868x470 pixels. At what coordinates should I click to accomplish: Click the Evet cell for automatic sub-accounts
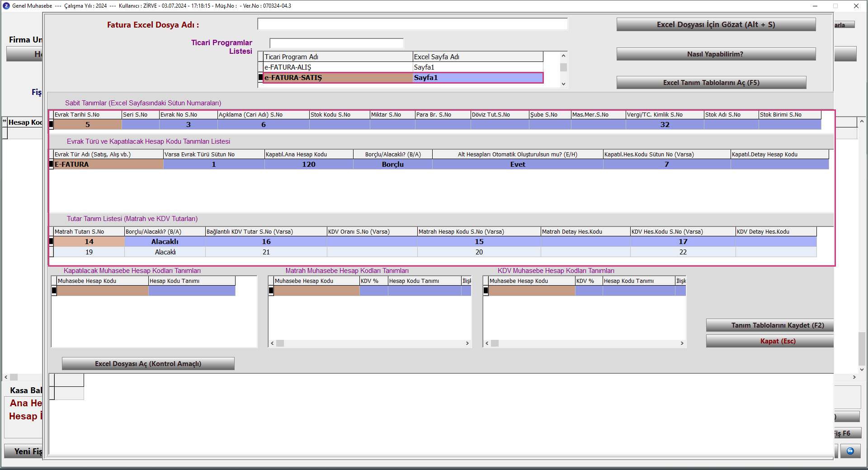coord(517,164)
